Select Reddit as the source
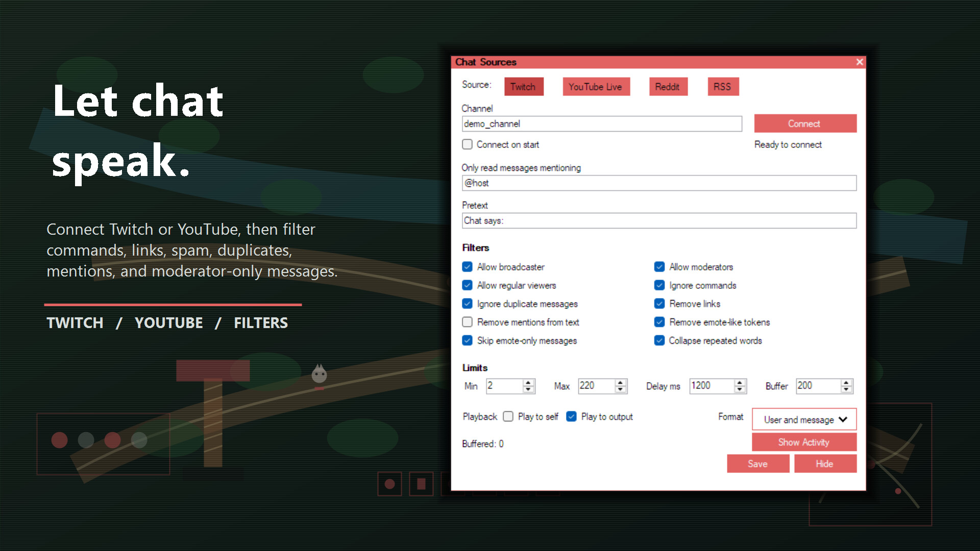 point(668,87)
